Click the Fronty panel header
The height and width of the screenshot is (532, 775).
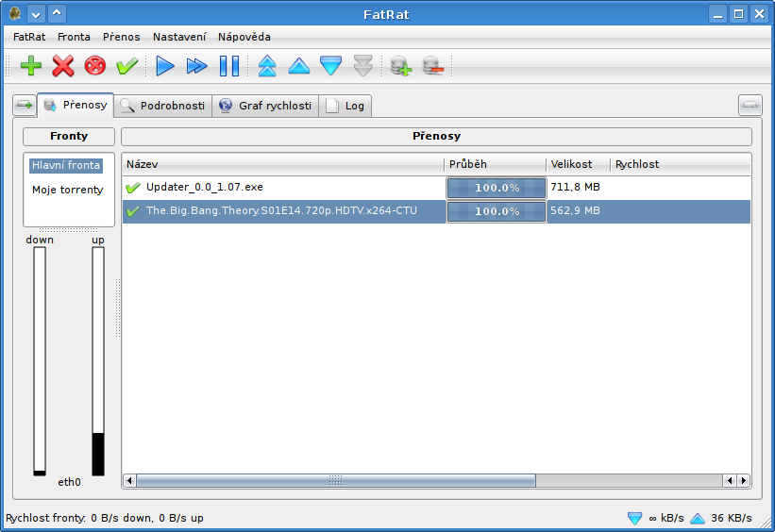click(69, 137)
